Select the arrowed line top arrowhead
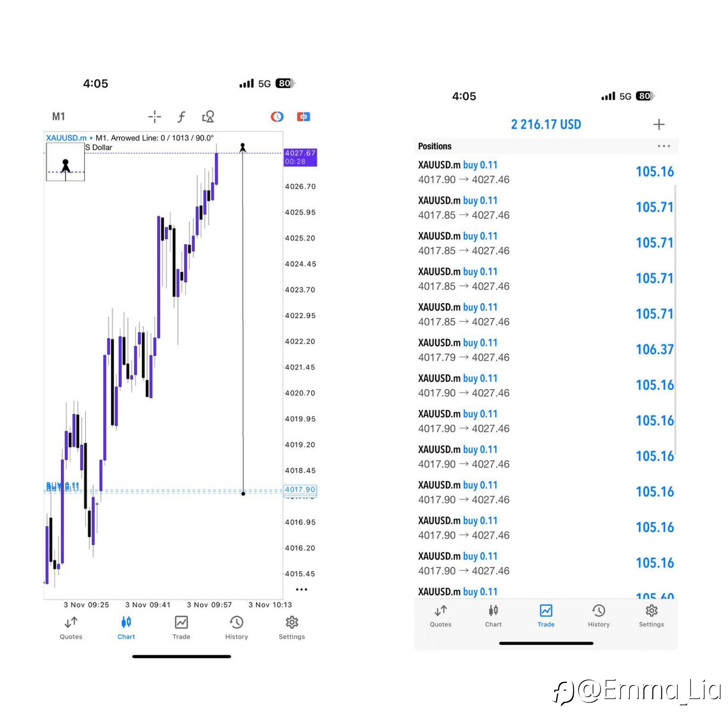 click(243, 147)
